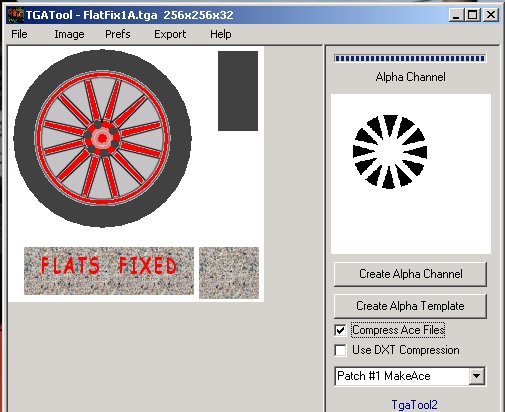
Task: Open the Image menu
Action: (x=69, y=34)
